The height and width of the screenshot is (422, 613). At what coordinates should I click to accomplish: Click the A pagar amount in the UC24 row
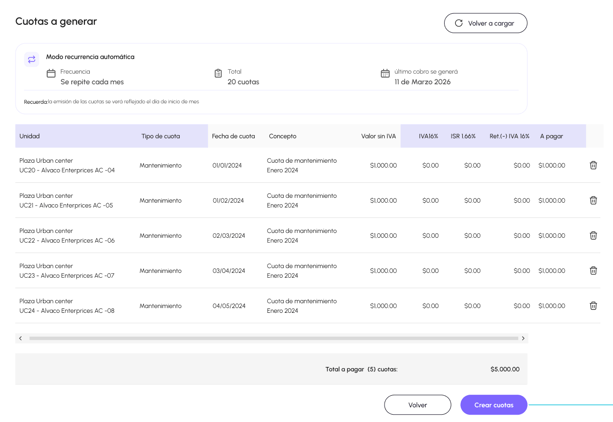552,305
